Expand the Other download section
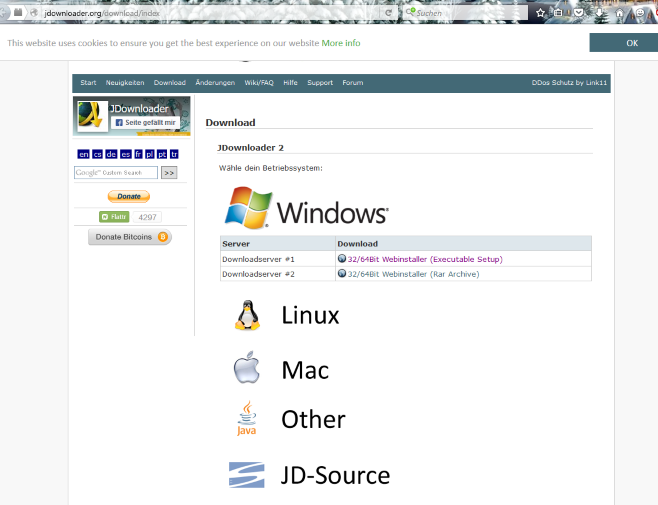 point(313,419)
